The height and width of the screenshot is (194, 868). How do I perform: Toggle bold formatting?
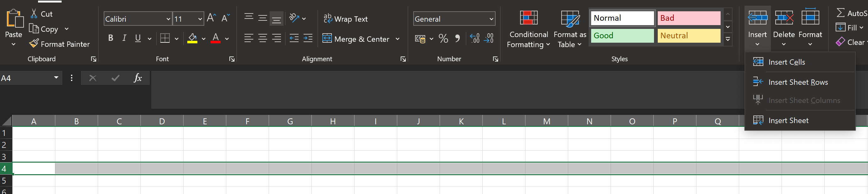click(x=111, y=38)
